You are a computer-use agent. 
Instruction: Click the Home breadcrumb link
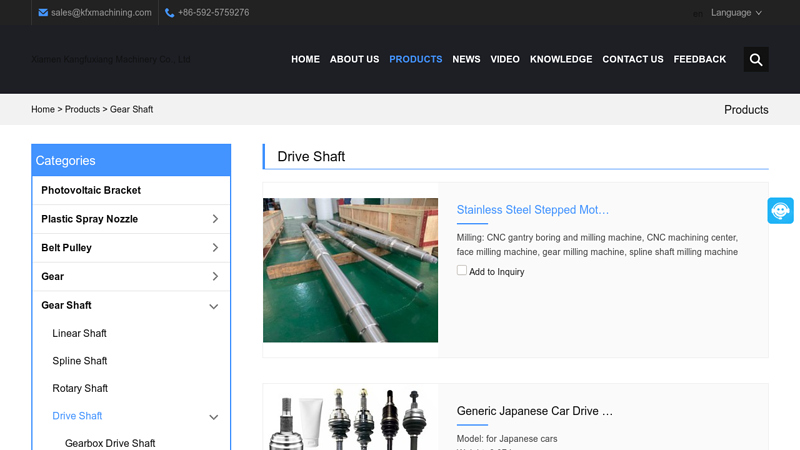pyautogui.click(x=43, y=109)
